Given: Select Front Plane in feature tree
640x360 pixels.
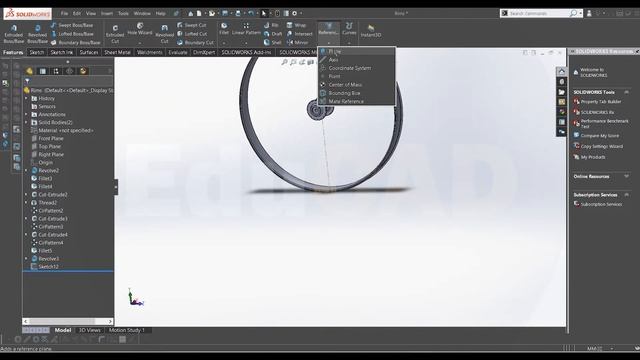Looking at the screenshot, I should coord(51,138).
